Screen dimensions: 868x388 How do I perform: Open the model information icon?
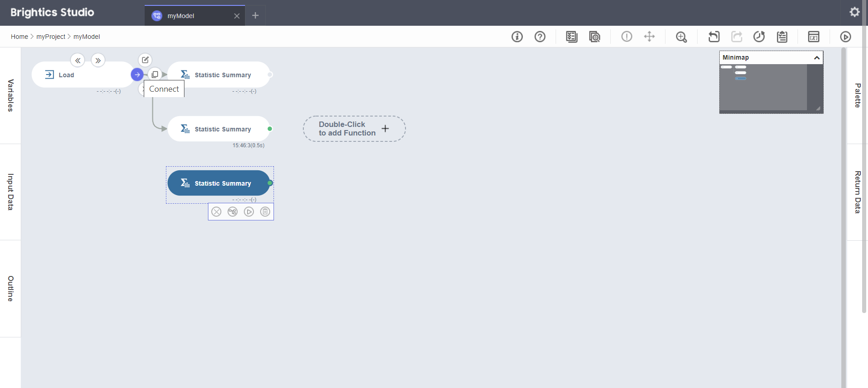pyautogui.click(x=517, y=37)
